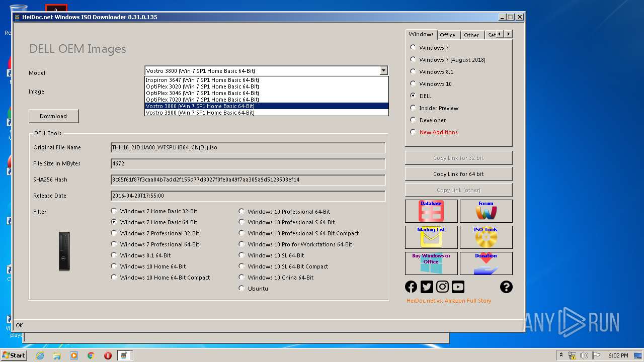
Task: Filter by Windows 7 Professional 64-Bit
Action: click(114, 244)
